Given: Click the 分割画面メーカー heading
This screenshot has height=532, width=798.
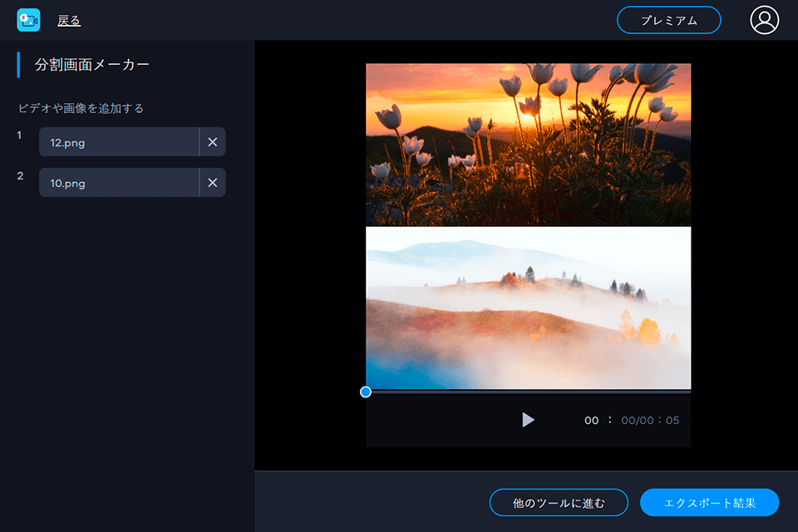Looking at the screenshot, I should coord(92,65).
